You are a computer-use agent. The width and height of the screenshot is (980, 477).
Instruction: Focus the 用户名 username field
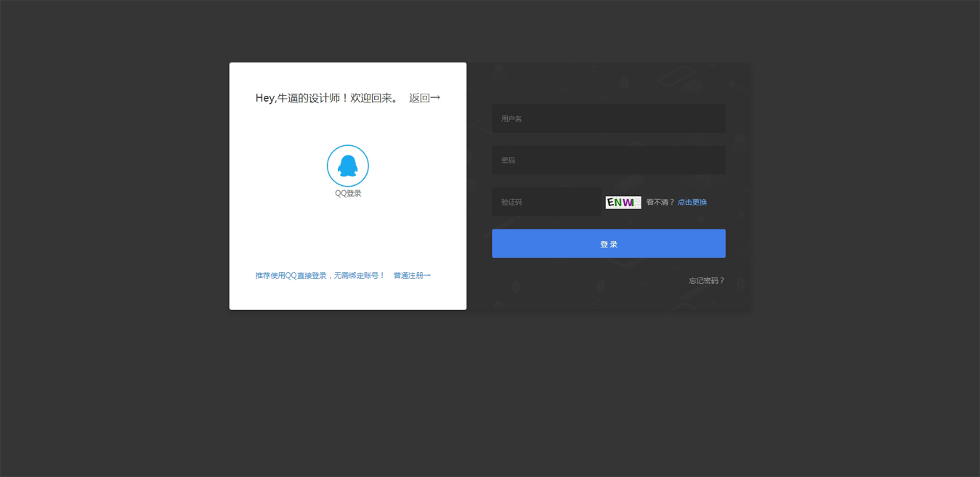[608, 118]
